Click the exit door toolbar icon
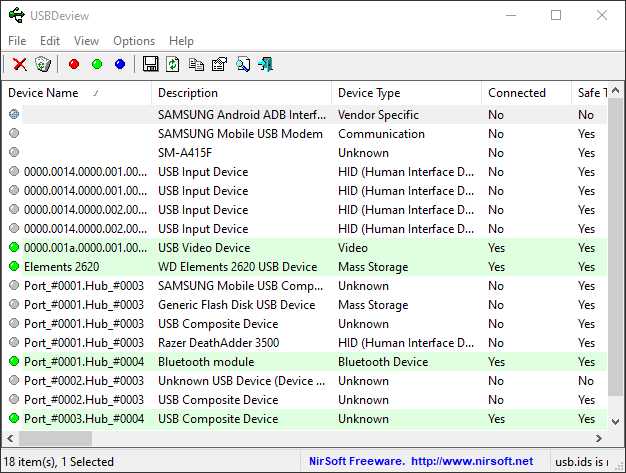 [x=266, y=64]
